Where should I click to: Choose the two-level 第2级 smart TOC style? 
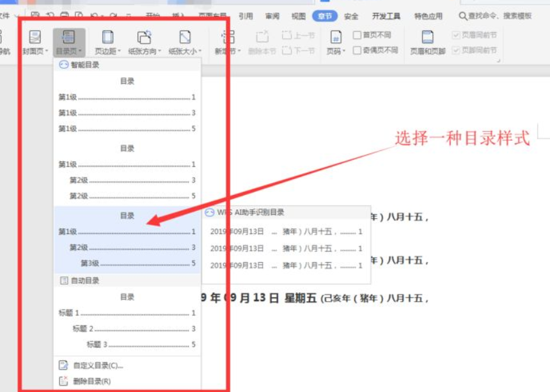pos(127,173)
